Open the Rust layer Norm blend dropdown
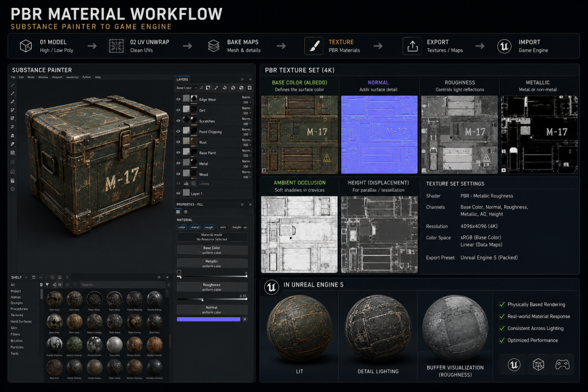The image size is (588, 392). coord(246,140)
